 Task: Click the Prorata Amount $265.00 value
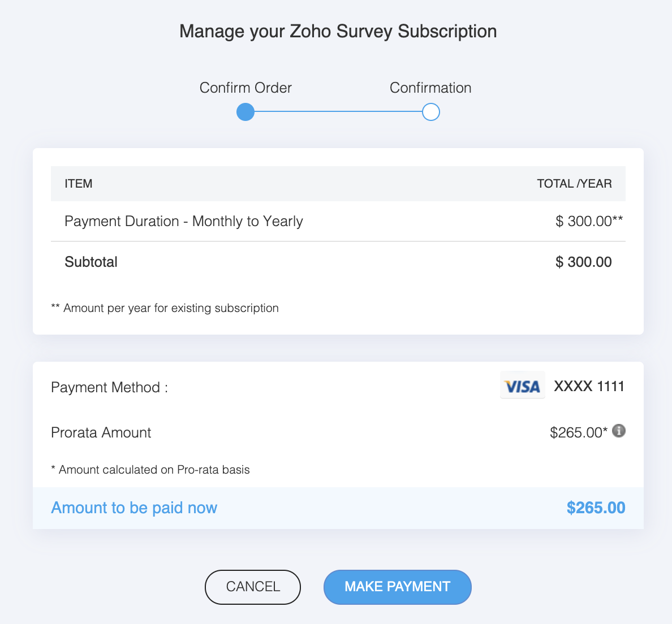(579, 432)
